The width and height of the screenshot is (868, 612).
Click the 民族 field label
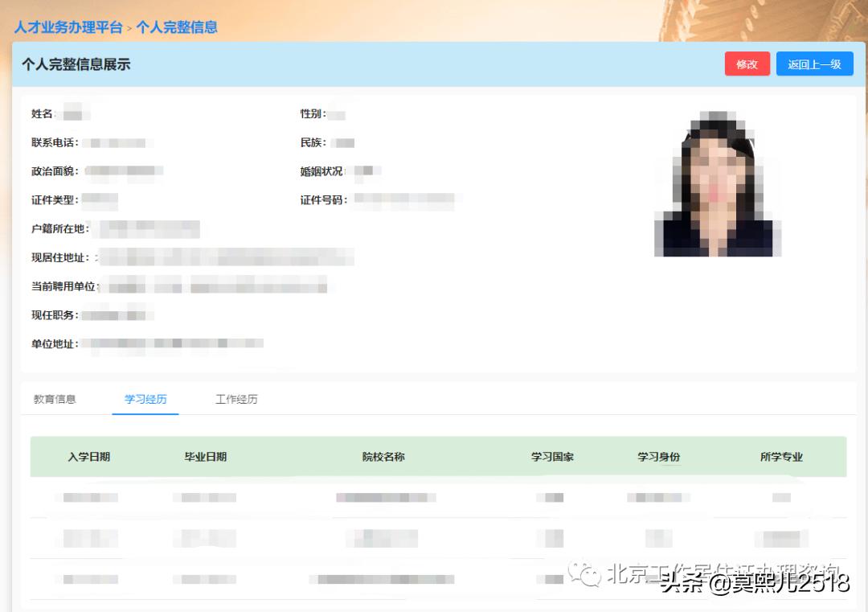(313, 142)
